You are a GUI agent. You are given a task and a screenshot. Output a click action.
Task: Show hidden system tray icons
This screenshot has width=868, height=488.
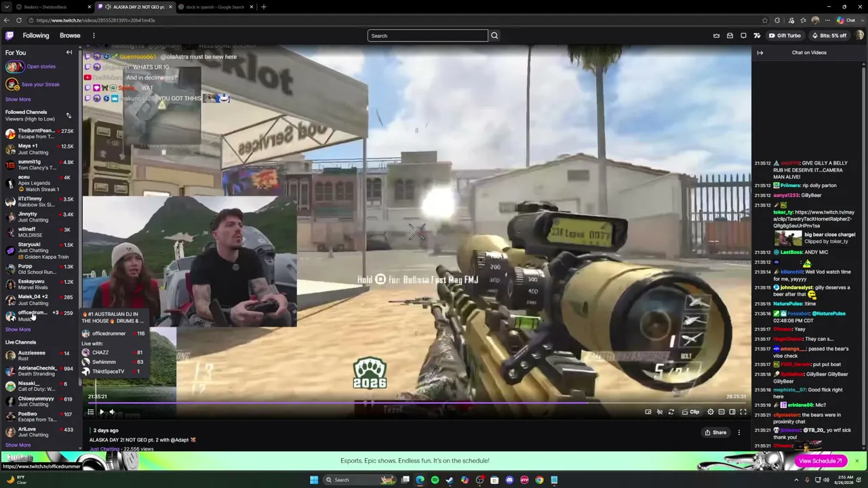pos(797,480)
